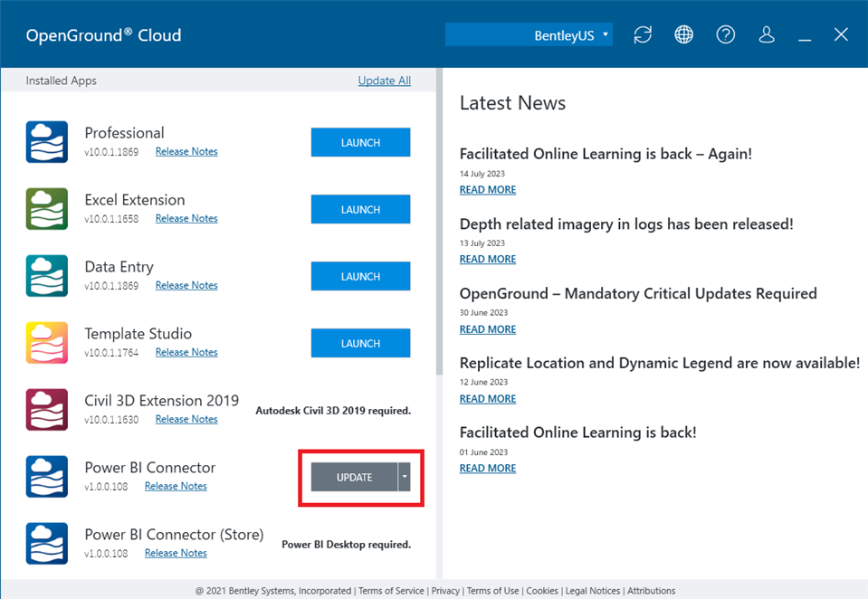Viewport: 868px width, 599px height.
Task: Click the teal Data Entry app icon
Action: click(47, 276)
